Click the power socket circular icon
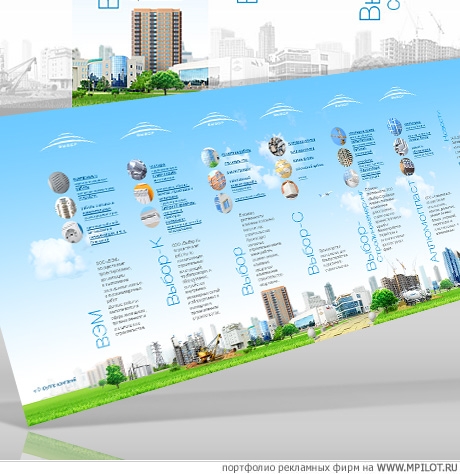This screenshot has width=460, height=475. (72, 232)
